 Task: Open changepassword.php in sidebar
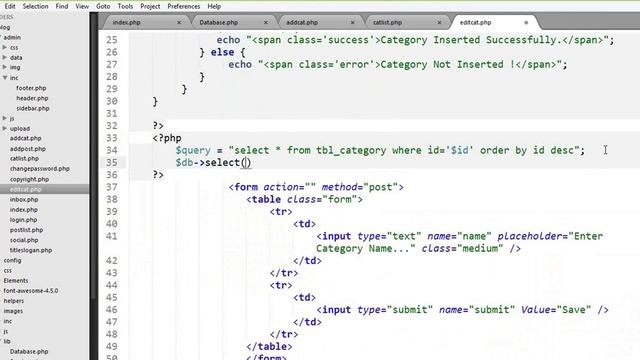[x=40, y=169]
